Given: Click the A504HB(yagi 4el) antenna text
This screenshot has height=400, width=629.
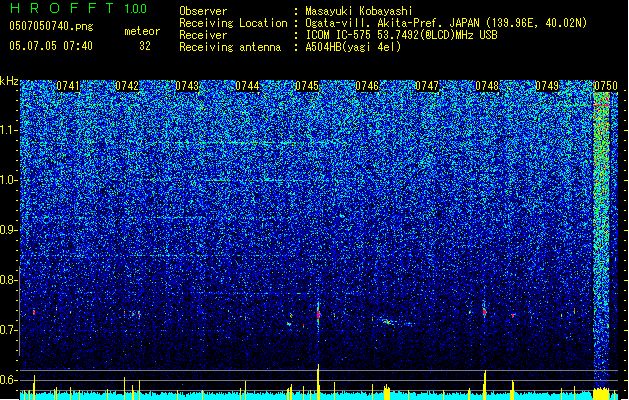Looking at the screenshot, I should point(353,47).
